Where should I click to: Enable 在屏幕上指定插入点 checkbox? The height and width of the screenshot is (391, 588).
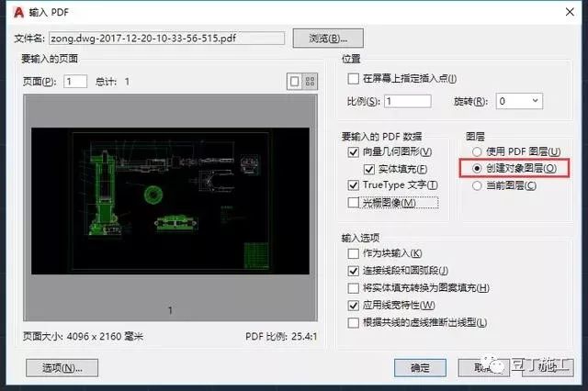point(355,79)
